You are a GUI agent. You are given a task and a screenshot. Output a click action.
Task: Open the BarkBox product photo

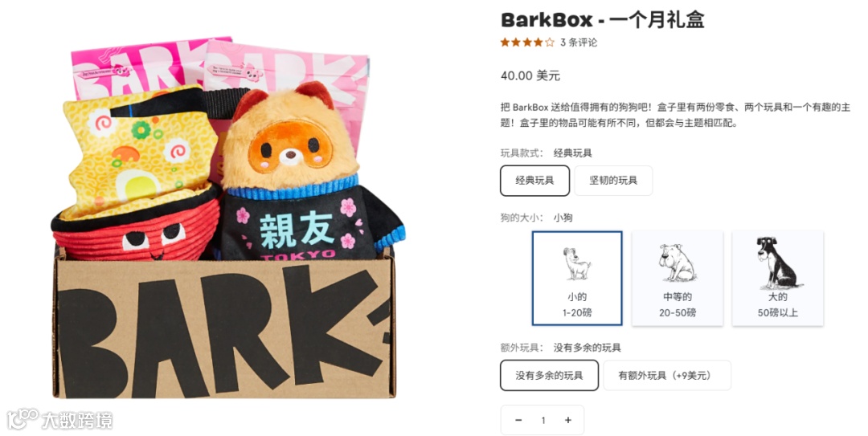point(228,218)
